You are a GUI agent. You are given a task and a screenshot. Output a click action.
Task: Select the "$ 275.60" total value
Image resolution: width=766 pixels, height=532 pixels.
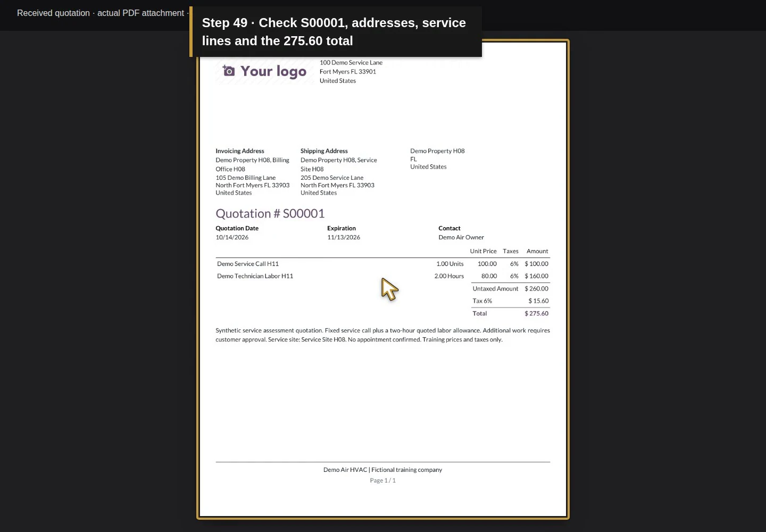pos(537,313)
